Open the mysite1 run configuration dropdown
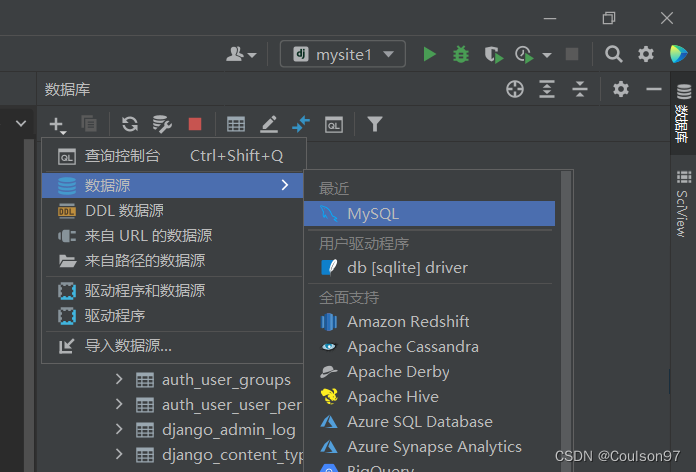This screenshot has height=472, width=696. pos(343,54)
